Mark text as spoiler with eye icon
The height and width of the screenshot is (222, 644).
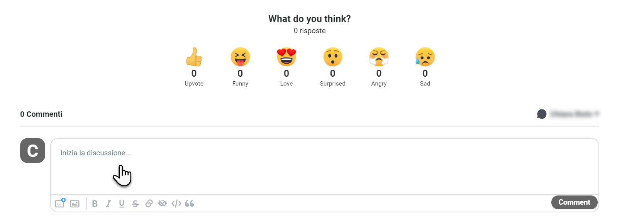click(x=163, y=203)
